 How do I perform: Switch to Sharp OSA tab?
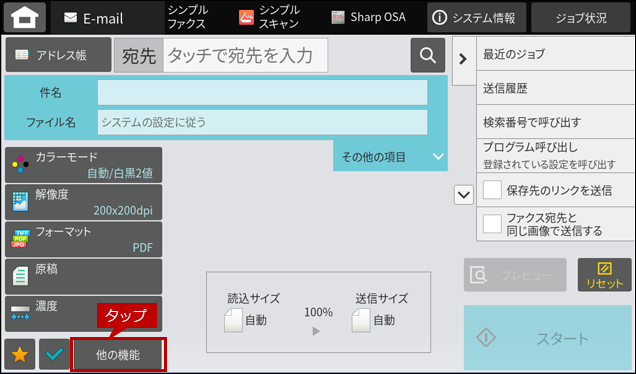368,17
